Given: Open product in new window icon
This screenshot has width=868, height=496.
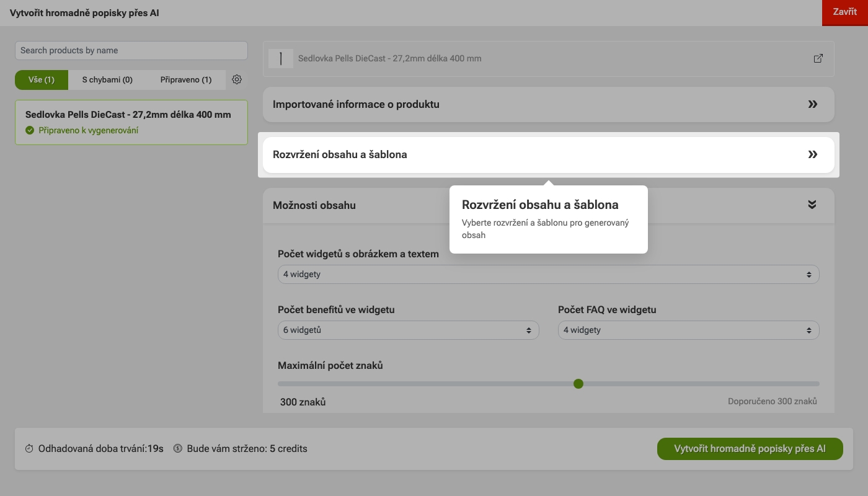Looking at the screenshot, I should tap(818, 58).
